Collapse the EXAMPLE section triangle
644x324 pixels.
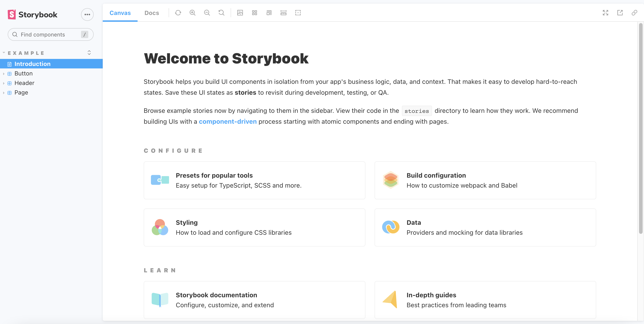(x=4, y=53)
